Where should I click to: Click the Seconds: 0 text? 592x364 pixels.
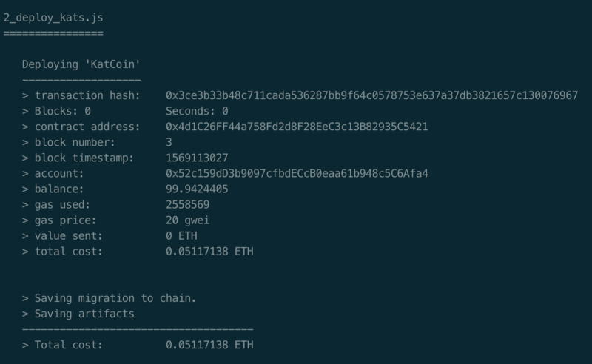coord(197,111)
